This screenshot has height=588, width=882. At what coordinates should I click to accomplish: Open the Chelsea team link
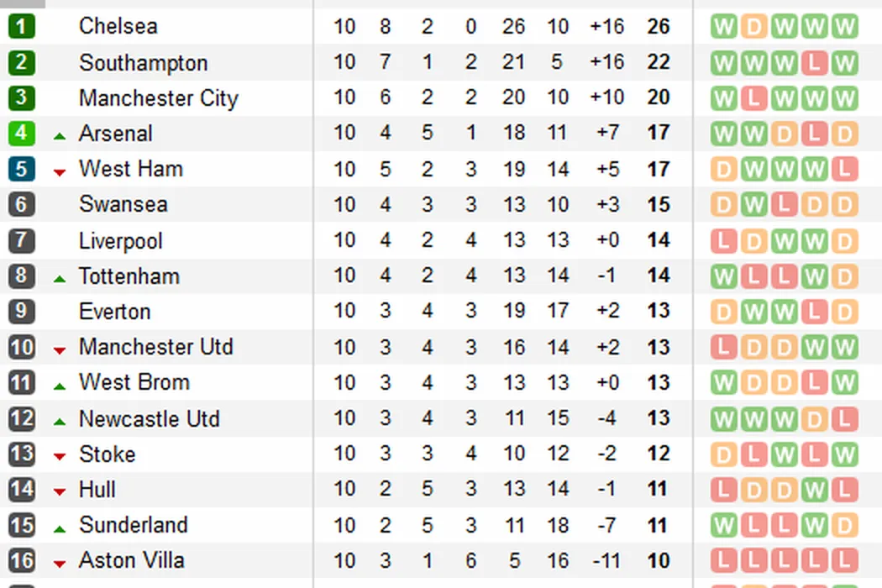[118, 26]
